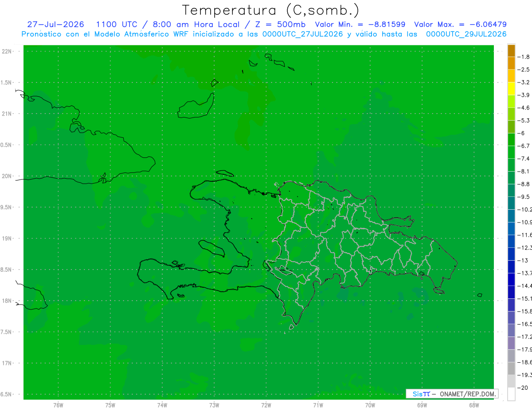Click the '-7.4' color scale value
Viewport: 532px width, 411px height.
click(524, 159)
